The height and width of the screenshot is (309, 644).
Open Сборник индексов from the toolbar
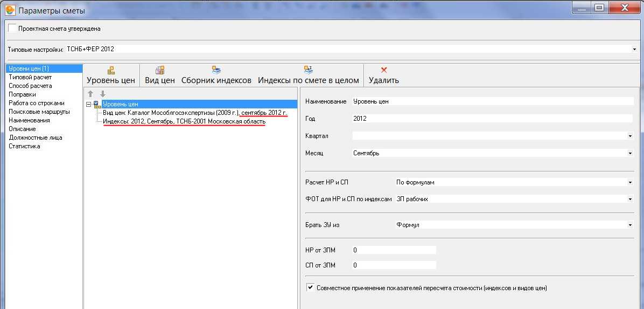[x=216, y=70]
